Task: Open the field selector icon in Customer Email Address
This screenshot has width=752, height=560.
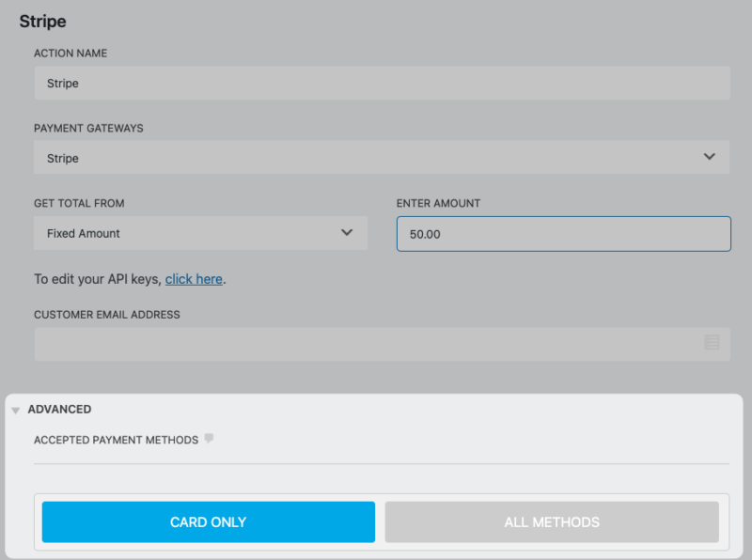Action: tap(713, 343)
